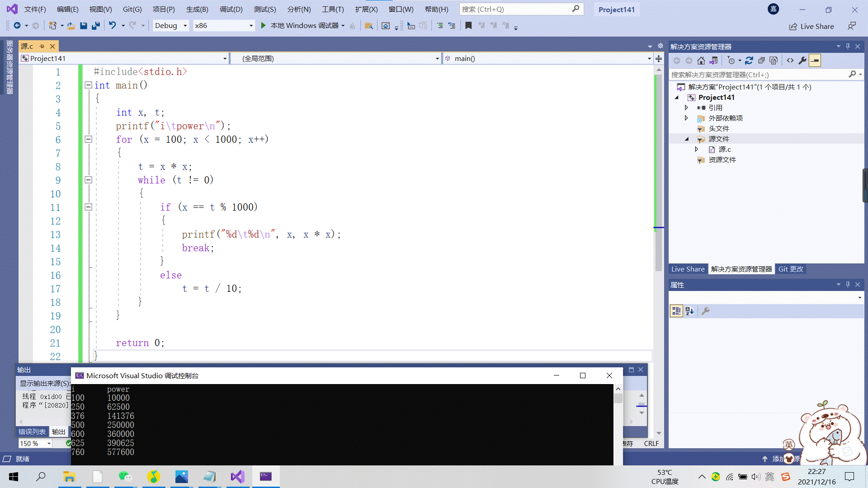The image size is (868, 488).
Task: Click the Live Share button
Action: [811, 26]
